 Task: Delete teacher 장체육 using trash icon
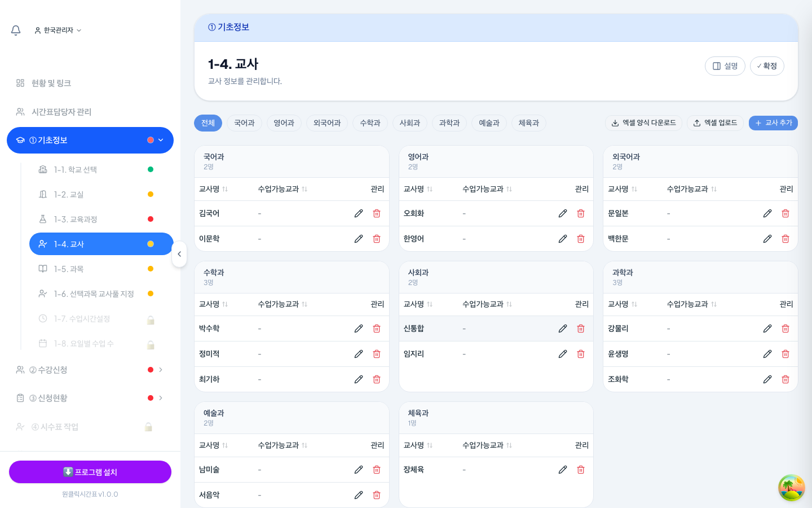click(x=581, y=470)
